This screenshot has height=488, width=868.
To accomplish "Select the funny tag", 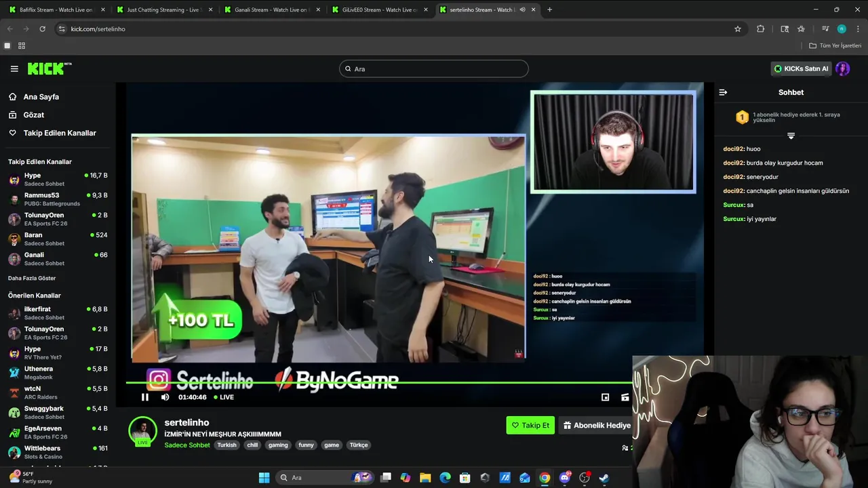I will point(307,445).
